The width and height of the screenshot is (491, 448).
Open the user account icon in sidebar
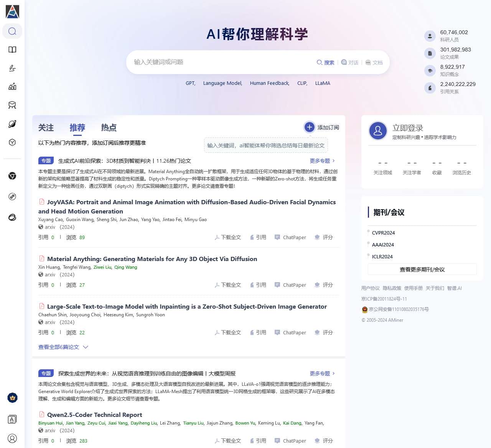point(12,438)
